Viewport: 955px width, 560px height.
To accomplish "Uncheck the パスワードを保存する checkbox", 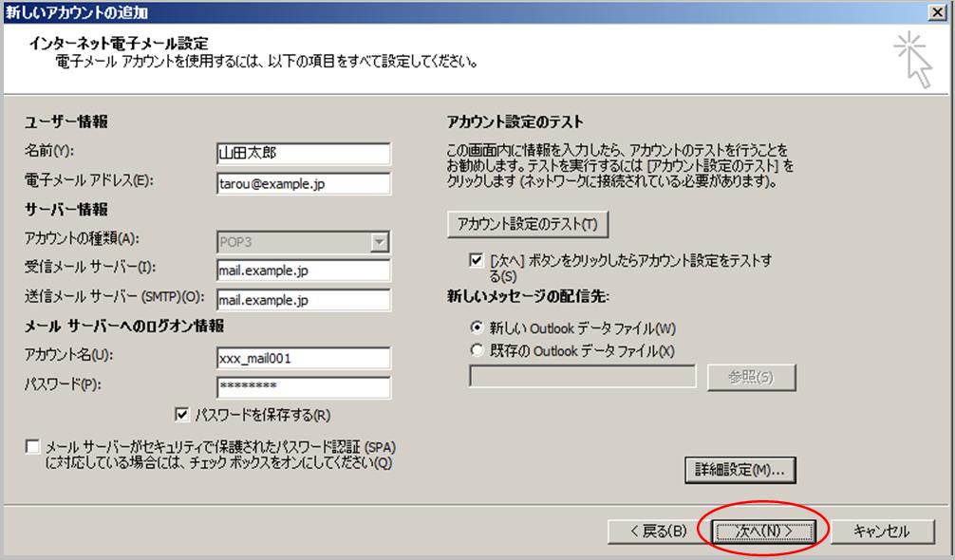I will click(182, 415).
